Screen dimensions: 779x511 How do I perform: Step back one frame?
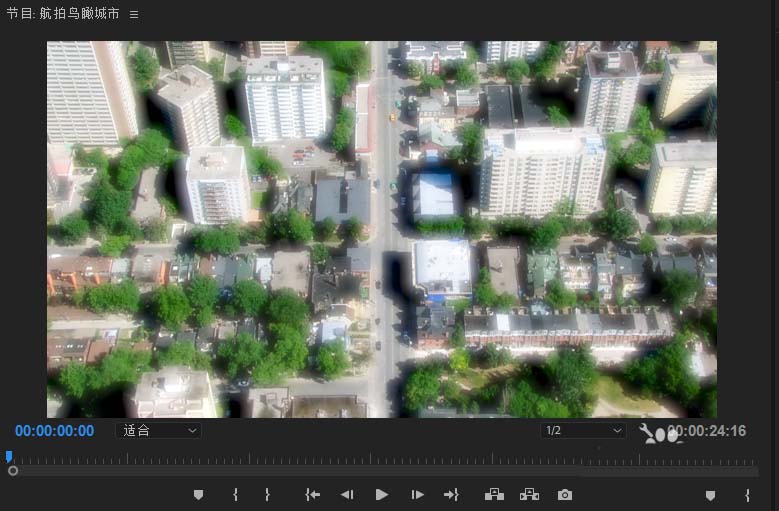click(x=347, y=495)
